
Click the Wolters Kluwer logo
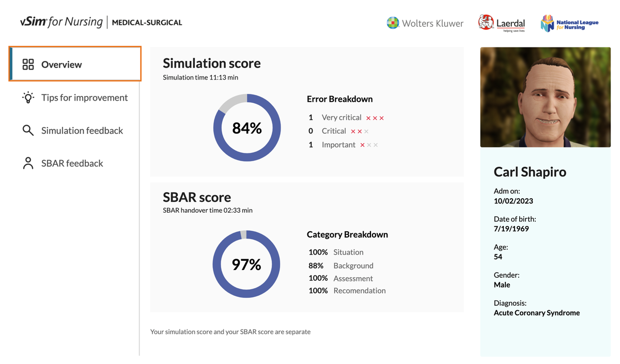(425, 23)
